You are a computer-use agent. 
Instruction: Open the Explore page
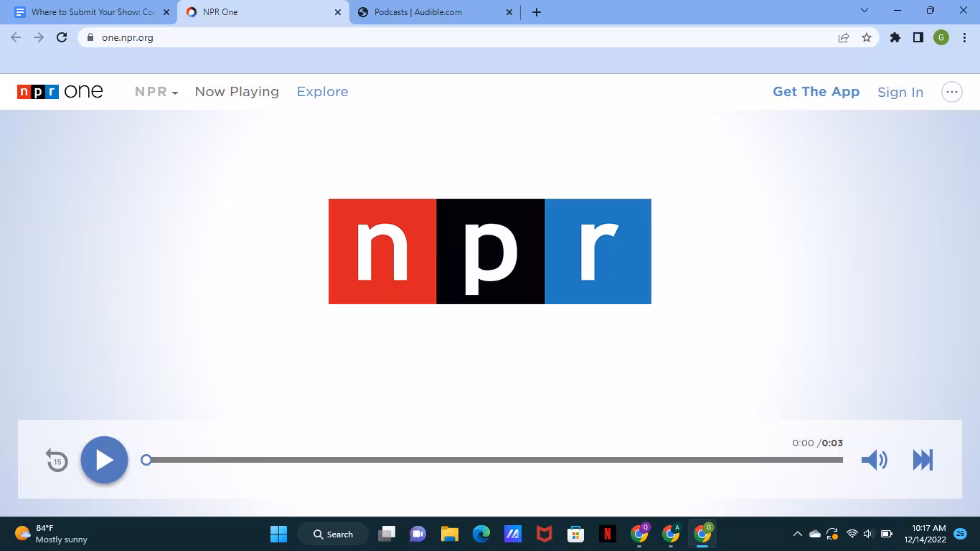[x=323, y=92]
